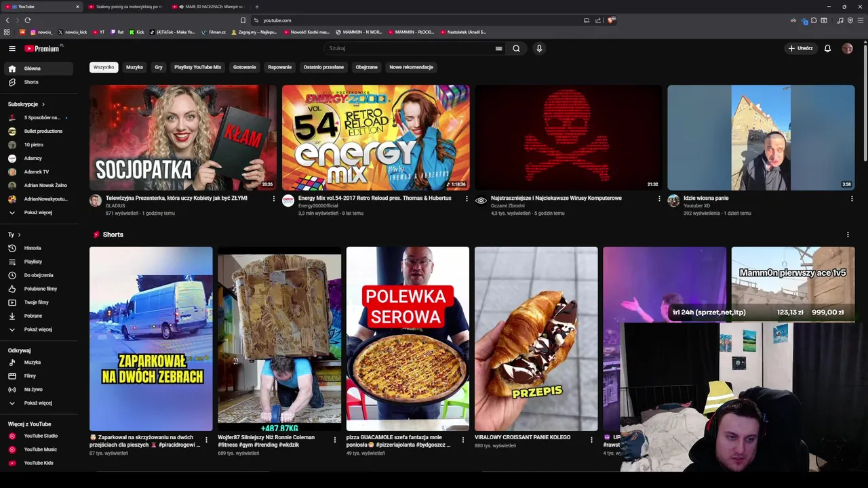
Task: Open the Brave shields lion icon
Action: [x=610, y=20]
